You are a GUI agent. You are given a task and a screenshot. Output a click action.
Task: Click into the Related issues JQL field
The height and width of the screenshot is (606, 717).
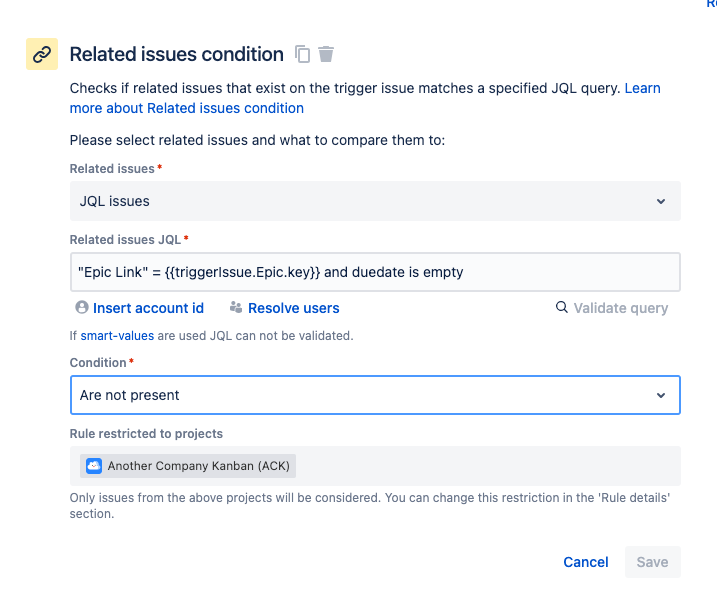375,272
